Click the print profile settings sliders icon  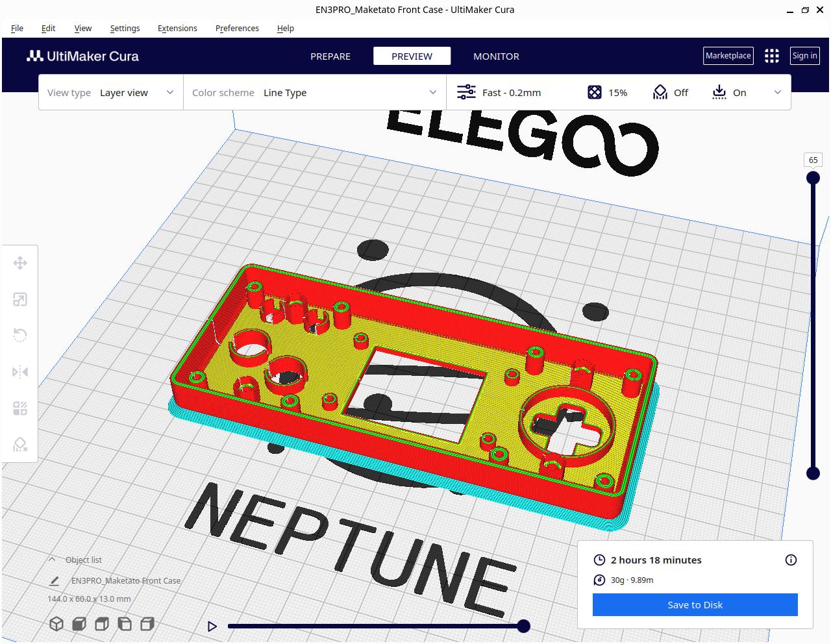click(x=466, y=92)
